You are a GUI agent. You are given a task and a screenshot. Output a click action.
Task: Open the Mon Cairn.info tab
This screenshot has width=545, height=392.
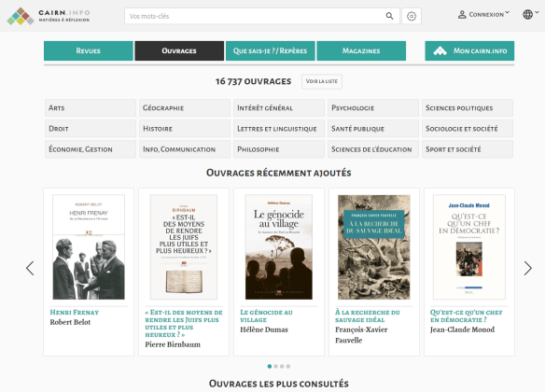tap(469, 50)
